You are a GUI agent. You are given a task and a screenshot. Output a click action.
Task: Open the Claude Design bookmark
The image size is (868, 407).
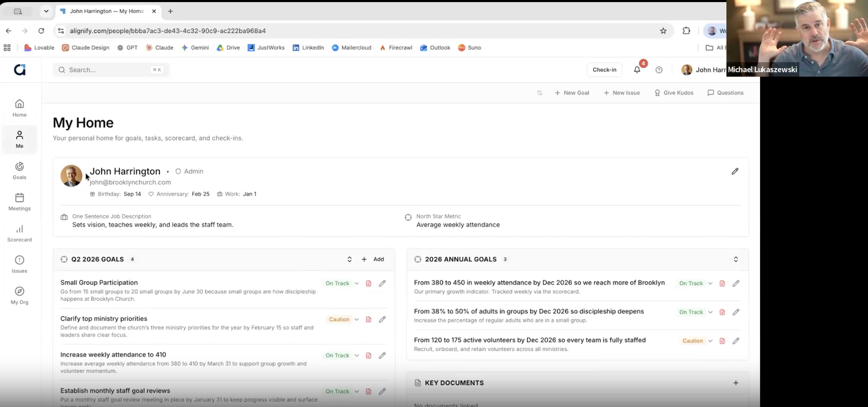(x=86, y=48)
